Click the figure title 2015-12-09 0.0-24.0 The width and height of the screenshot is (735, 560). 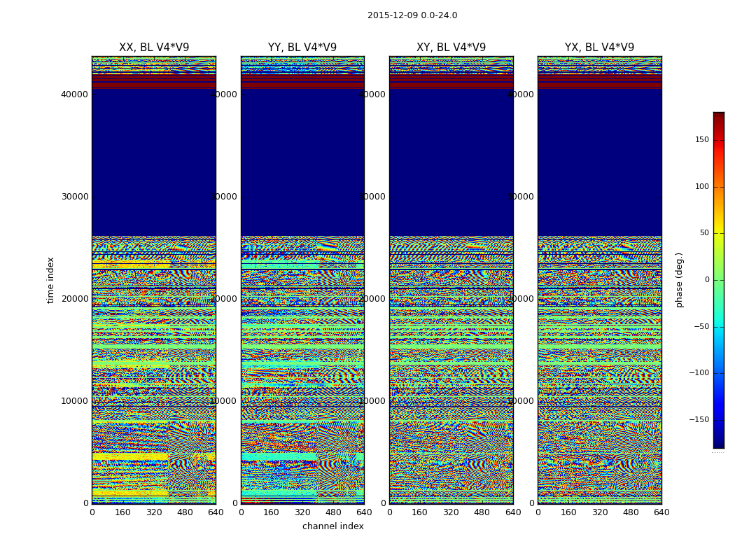(x=412, y=15)
